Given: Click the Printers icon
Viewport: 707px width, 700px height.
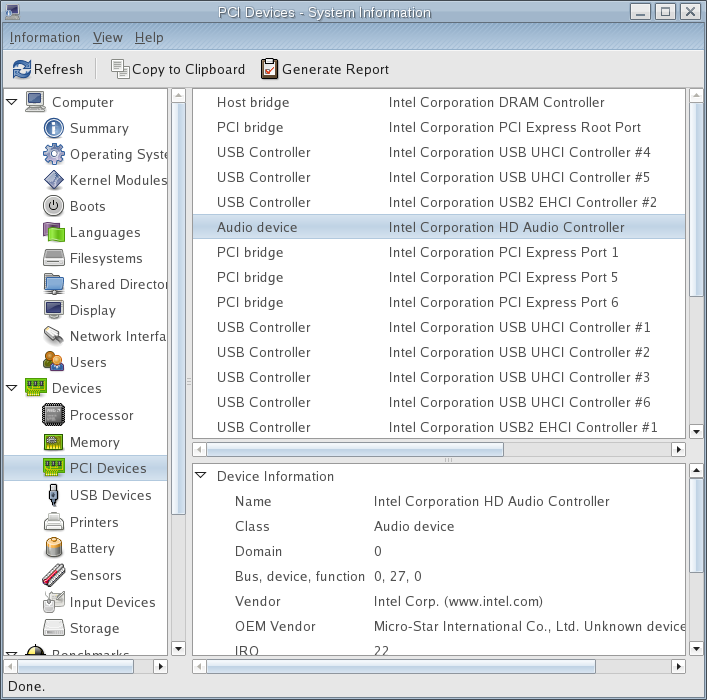Looking at the screenshot, I should [54, 522].
